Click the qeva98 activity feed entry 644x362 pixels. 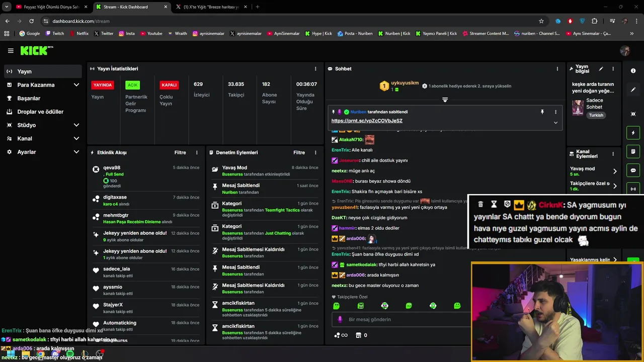(x=146, y=176)
